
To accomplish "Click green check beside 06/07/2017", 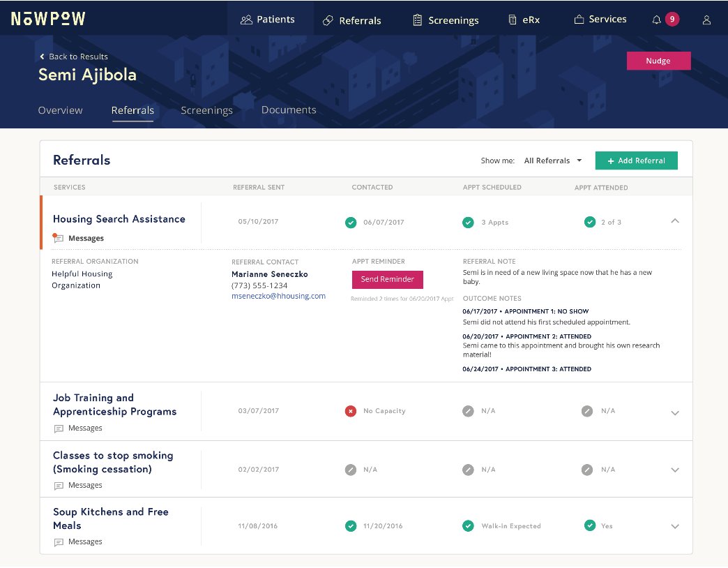I will 351,223.
